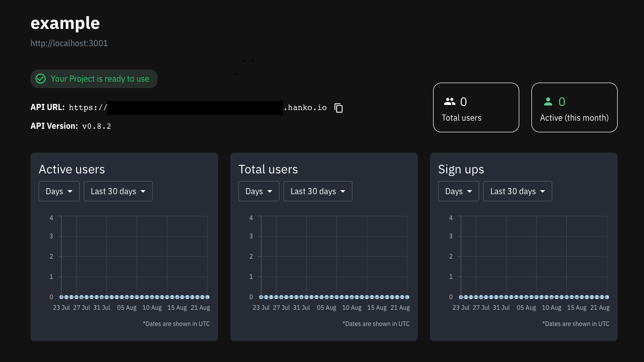Copy the API URL with the copy icon

click(x=339, y=108)
